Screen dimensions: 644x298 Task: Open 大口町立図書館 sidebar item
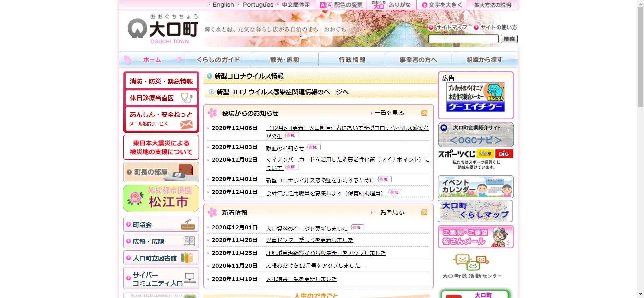coord(161,258)
